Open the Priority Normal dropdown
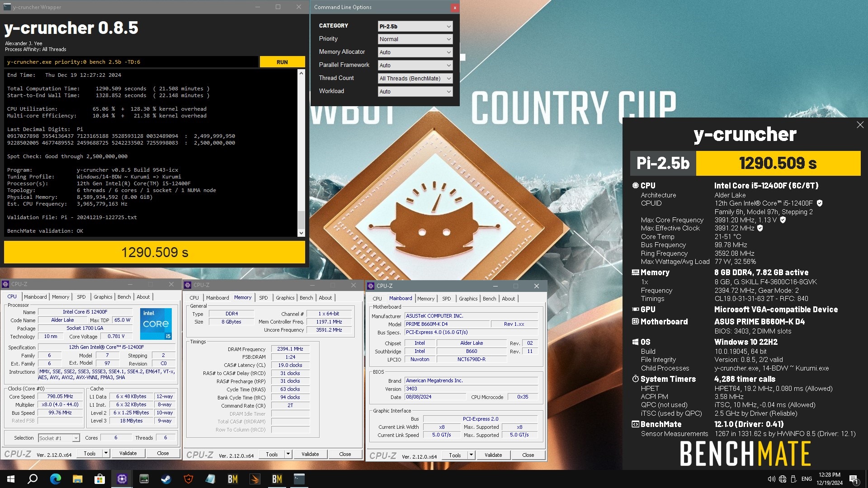The image size is (868, 488). tap(415, 39)
